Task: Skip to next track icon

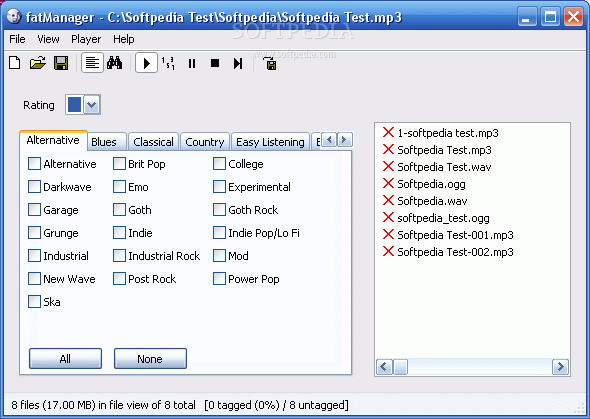Action: [x=238, y=63]
